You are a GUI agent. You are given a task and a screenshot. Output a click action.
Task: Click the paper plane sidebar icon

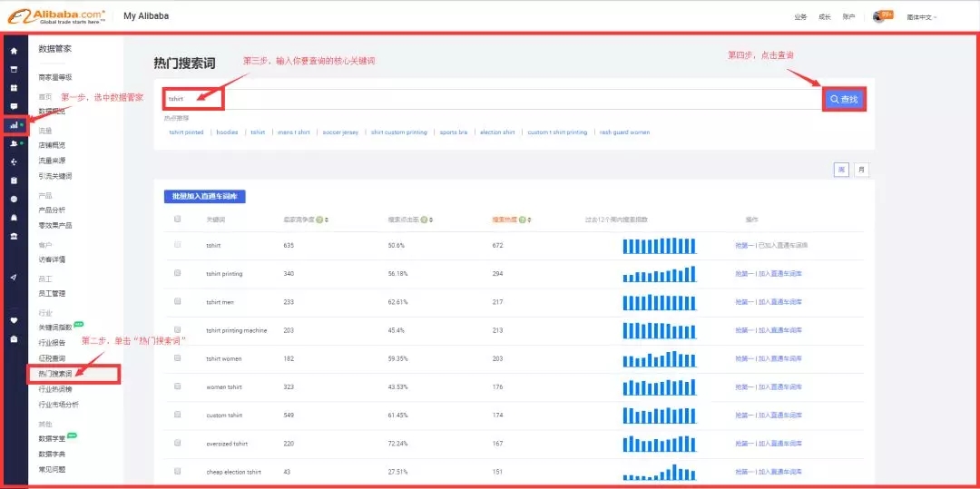tap(14, 278)
